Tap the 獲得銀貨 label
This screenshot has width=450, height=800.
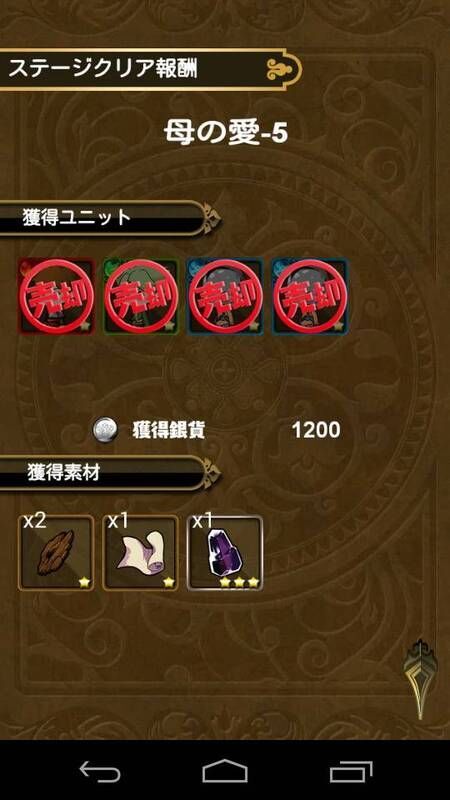[168, 431]
